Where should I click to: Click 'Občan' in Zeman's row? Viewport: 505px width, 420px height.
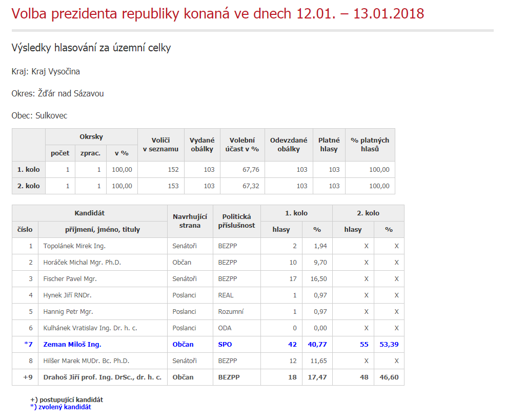coord(183,344)
